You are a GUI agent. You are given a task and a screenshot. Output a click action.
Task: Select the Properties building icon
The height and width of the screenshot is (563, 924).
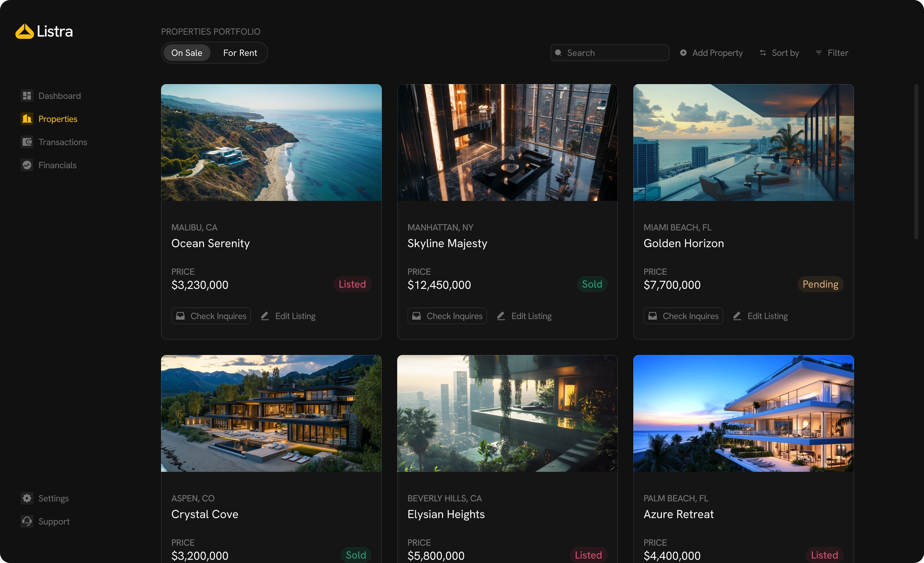(27, 119)
